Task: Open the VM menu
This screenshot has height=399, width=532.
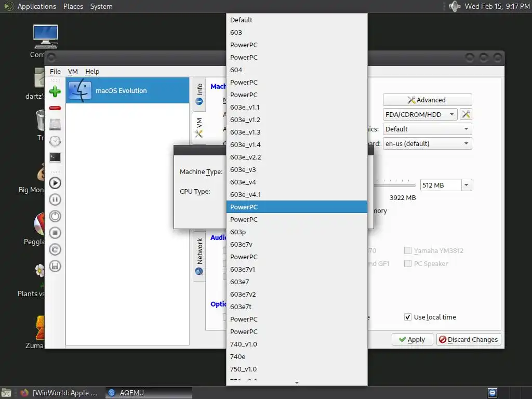Action: (73, 72)
